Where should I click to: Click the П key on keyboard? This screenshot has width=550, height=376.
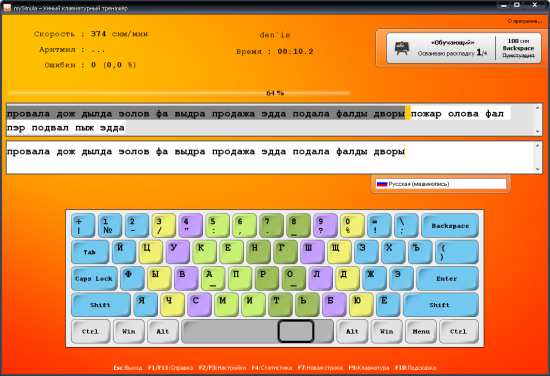click(x=240, y=278)
